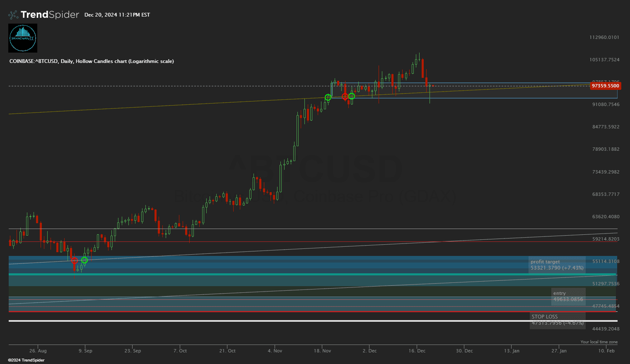Click the chart title COINBASE:^BTCUSD text
Image resolution: width=630 pixels, height=364 pixels.
point(92,61)
